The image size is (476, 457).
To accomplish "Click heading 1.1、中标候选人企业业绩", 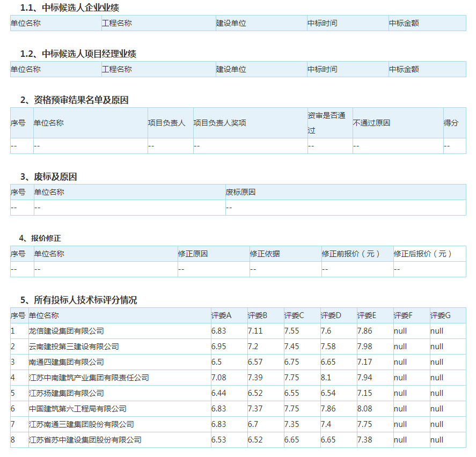I will coord(70,8).
